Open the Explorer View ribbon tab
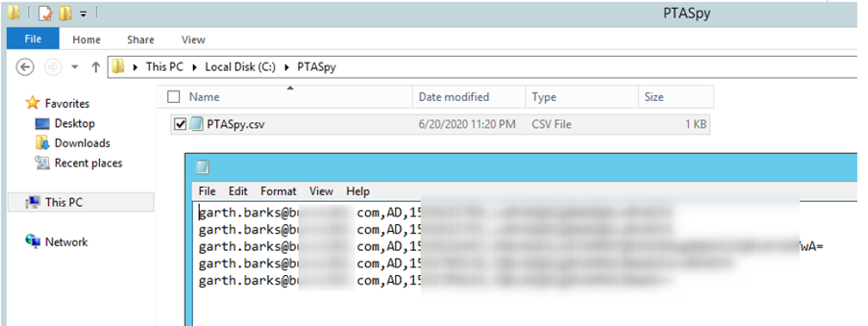Screen dimensions: 868x326 click(193, 40)
